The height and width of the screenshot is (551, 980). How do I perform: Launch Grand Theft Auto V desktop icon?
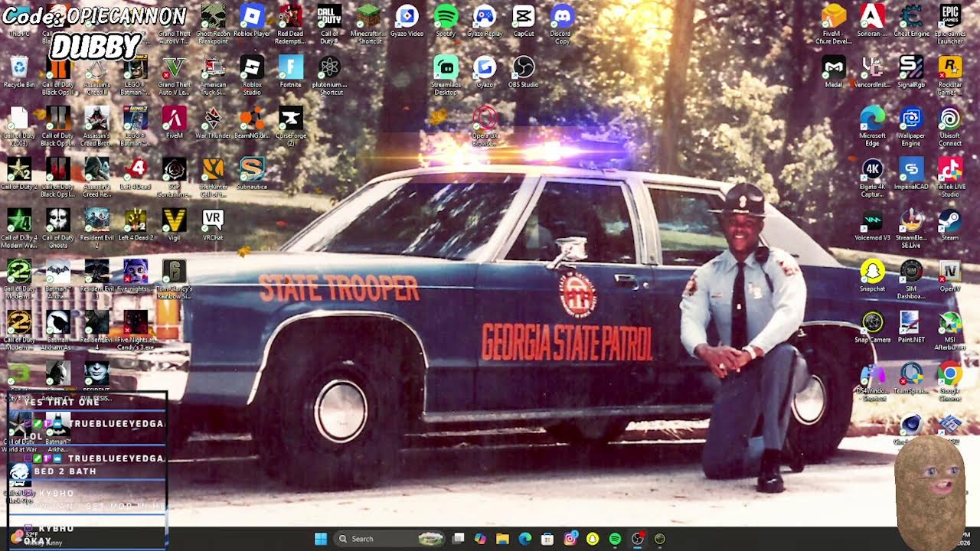pyautogui.click(x=175, y=76)
